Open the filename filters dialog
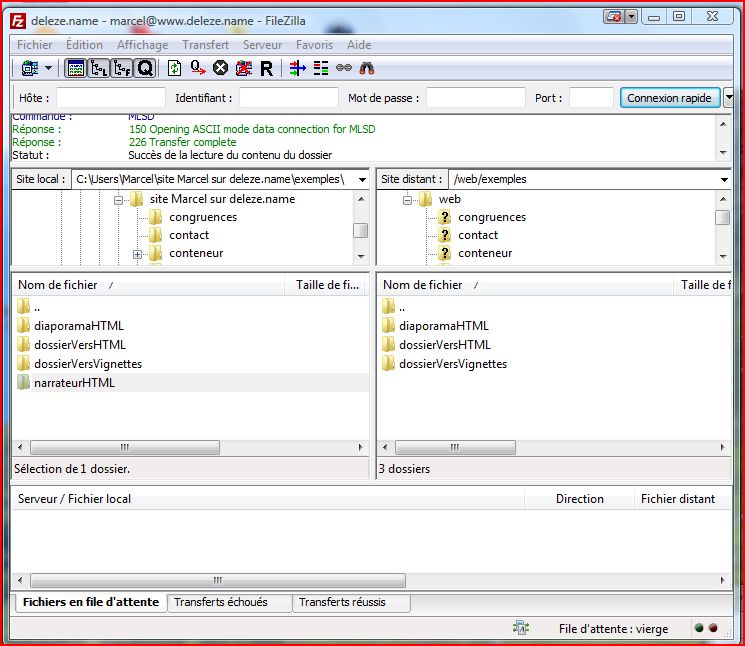The image size is (745, 646). coord(298,68)
